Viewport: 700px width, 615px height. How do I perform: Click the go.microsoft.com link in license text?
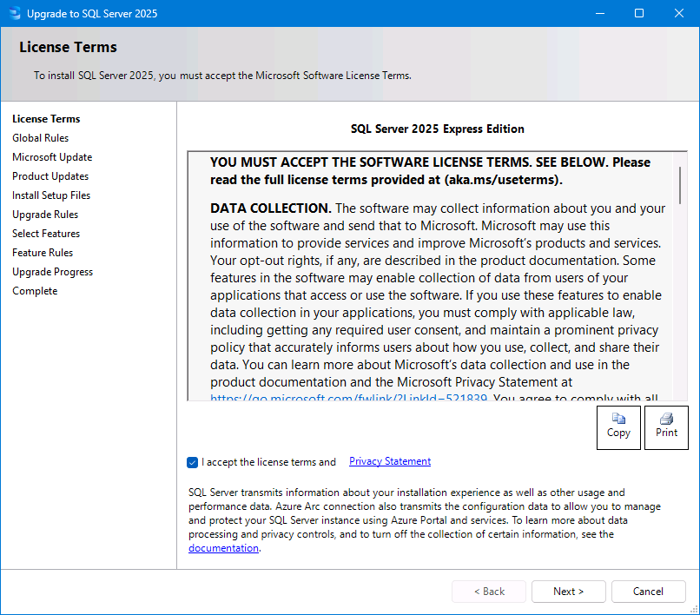click(348, 397)
